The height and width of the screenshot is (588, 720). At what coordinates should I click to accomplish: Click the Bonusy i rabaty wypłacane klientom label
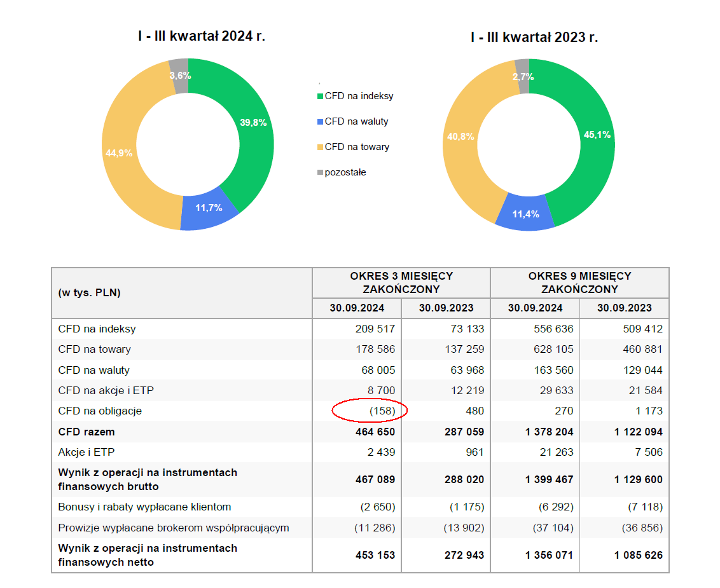(x=144, y=507)
